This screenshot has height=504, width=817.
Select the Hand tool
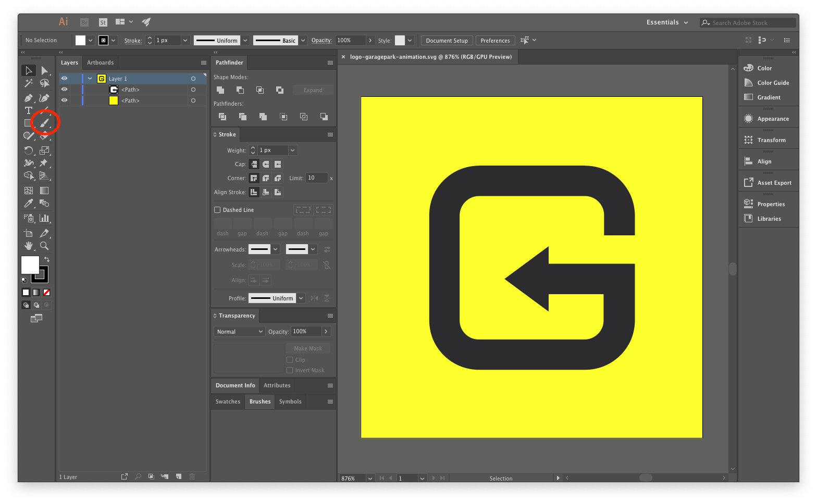click(x=29, y=246)
